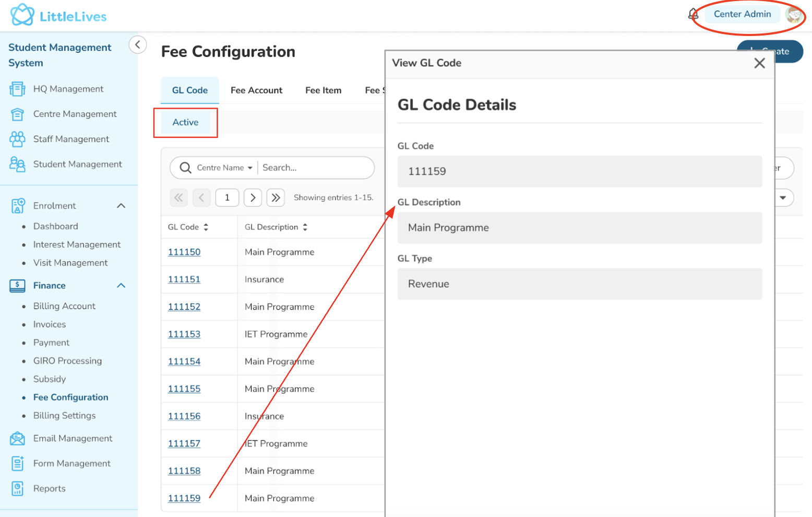The image size is (812, 517).
Task: Click the Insurance description for 111151
Action: (264, 279)
